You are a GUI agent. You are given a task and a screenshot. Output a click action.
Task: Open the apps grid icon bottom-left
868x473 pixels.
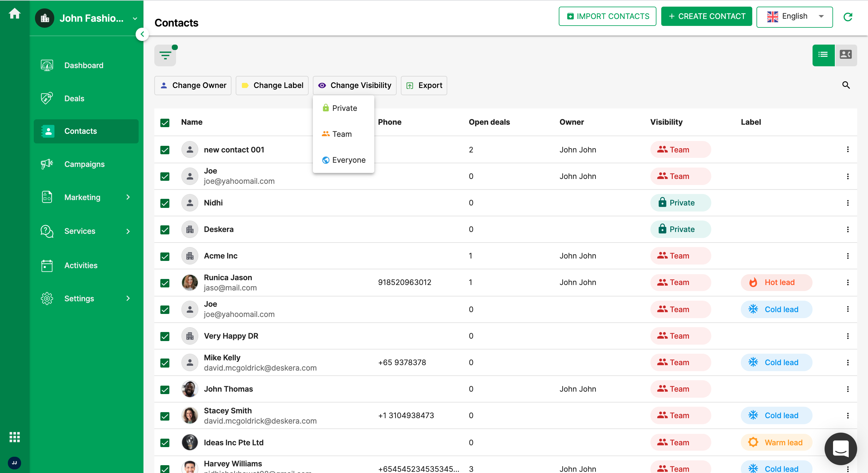[x=14, y=437]
